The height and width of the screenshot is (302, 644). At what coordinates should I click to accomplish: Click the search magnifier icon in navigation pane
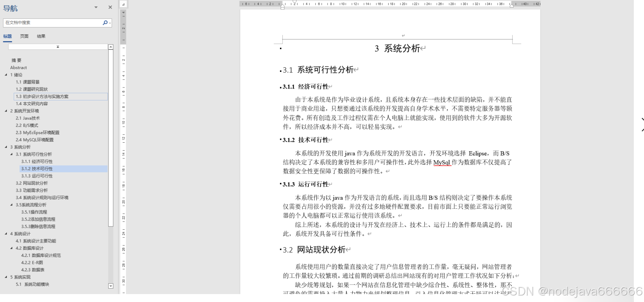pyautogui.click(x=105, y=23)
